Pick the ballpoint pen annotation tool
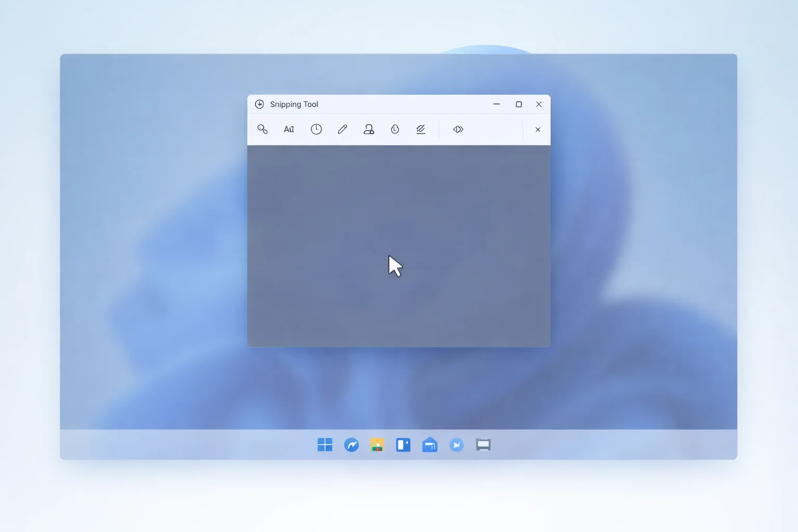Image resolution: width=798 pixels, height=532 pixels. tap(342, 129)
